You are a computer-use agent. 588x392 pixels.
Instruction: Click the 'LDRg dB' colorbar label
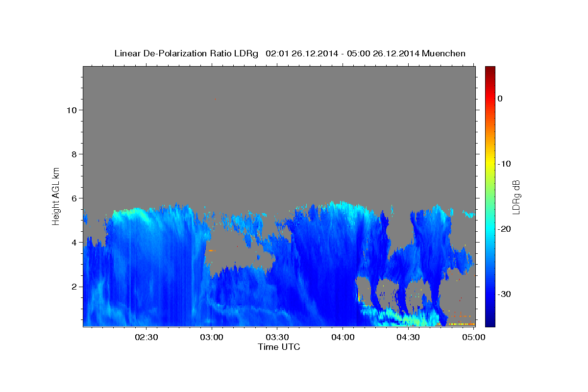[x=516, y=197]
